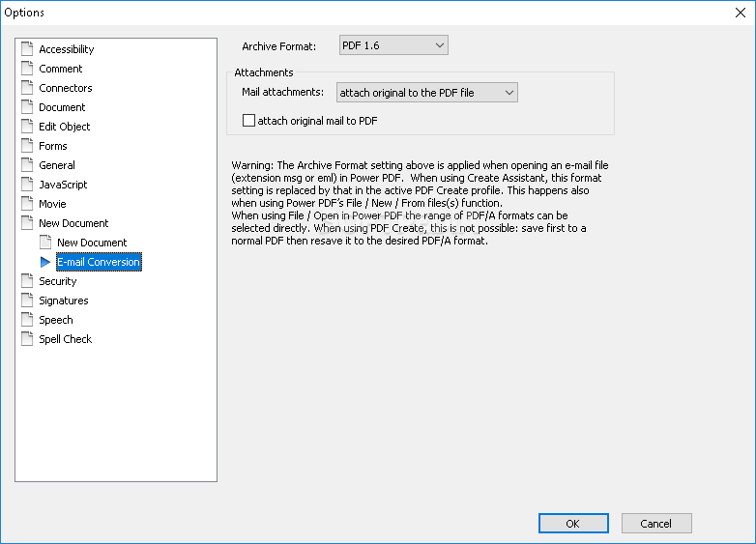Select Spell Check category
Image resolution: width=756 pixels, height=544 pixels.
[66, 339]
